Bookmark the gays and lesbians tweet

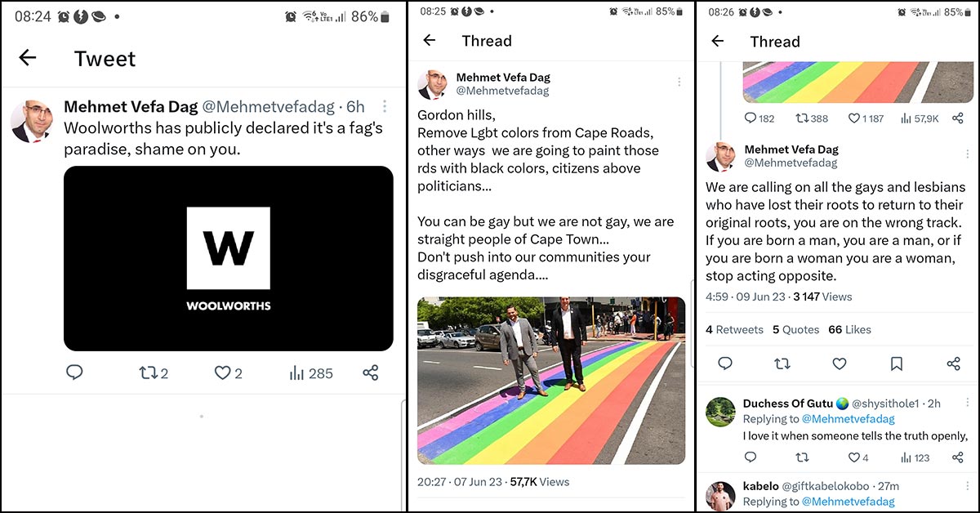(896, 364)
